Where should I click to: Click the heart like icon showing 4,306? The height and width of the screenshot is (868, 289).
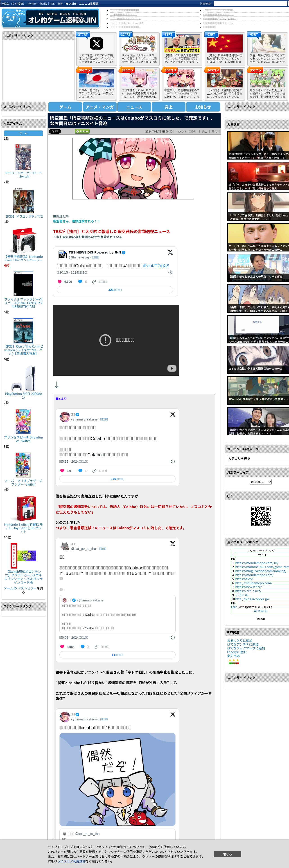[60, 282]
